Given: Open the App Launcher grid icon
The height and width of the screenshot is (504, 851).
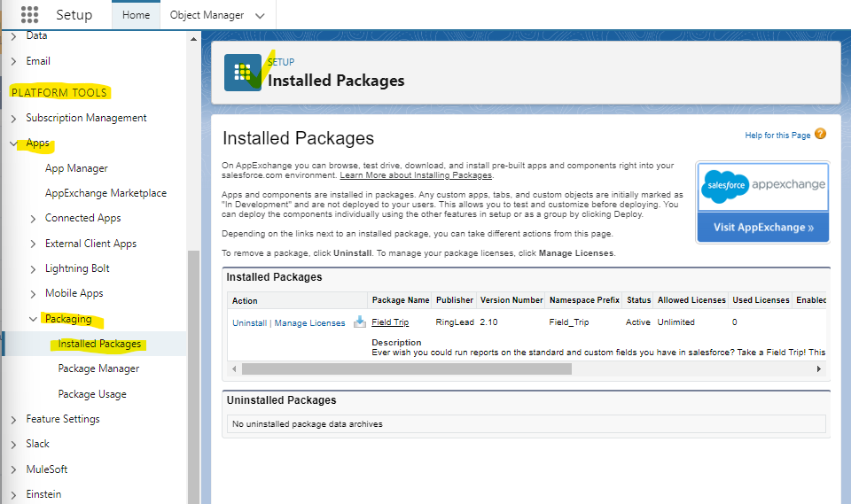Looking at the screenshot, I should [x=29, y=15].
